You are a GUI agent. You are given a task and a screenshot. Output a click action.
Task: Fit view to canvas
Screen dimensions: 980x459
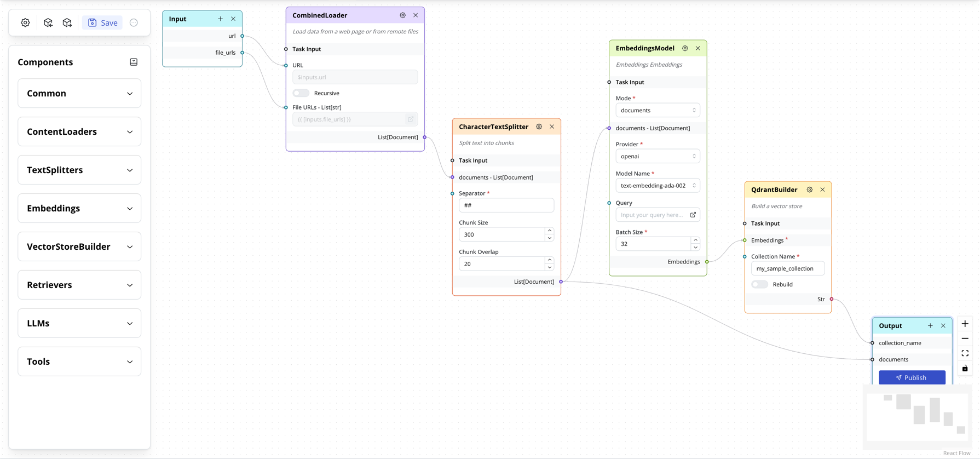click(965, 353)
